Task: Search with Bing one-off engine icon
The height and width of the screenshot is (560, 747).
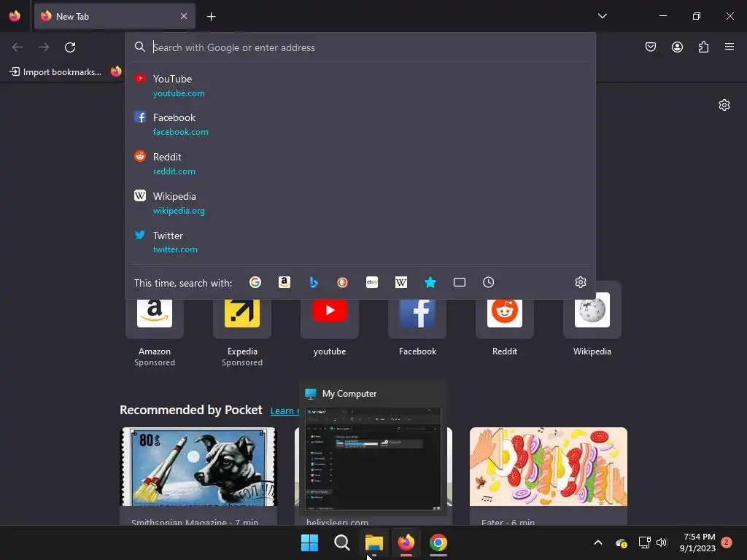Action: pos(314,282)
